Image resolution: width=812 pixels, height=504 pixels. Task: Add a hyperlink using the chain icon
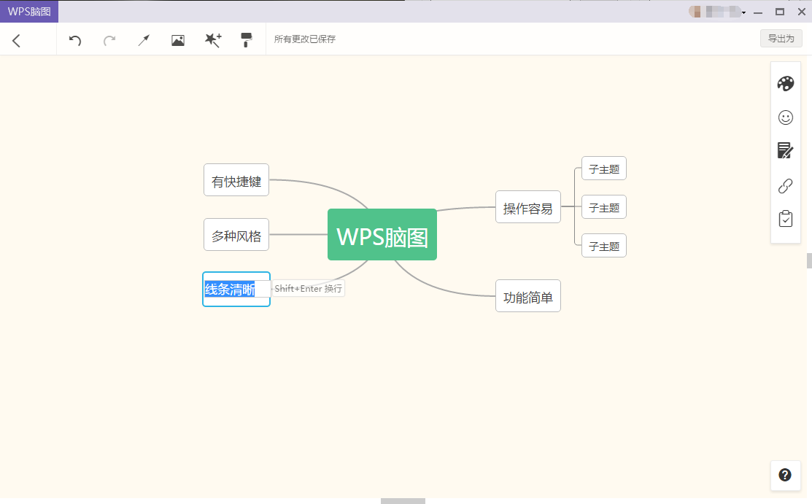click(786, 185)
